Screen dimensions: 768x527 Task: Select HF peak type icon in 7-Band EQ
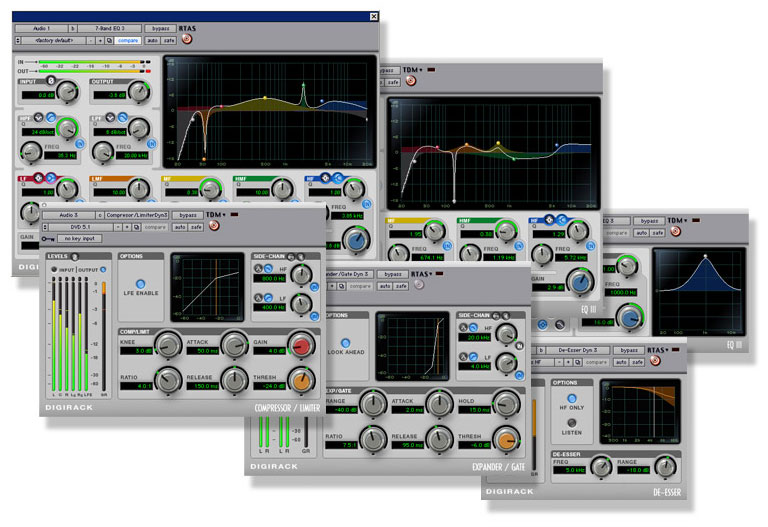[x=325, y=177]
